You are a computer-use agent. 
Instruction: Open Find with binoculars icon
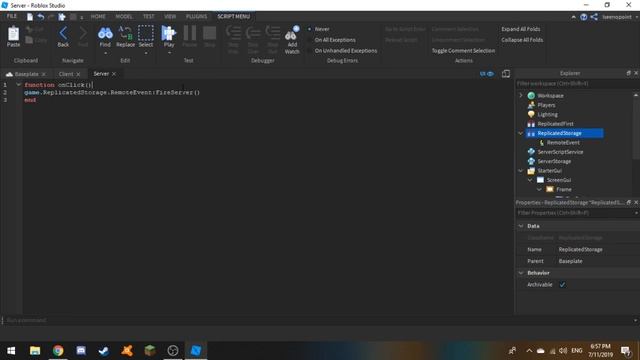pos(105,33)
